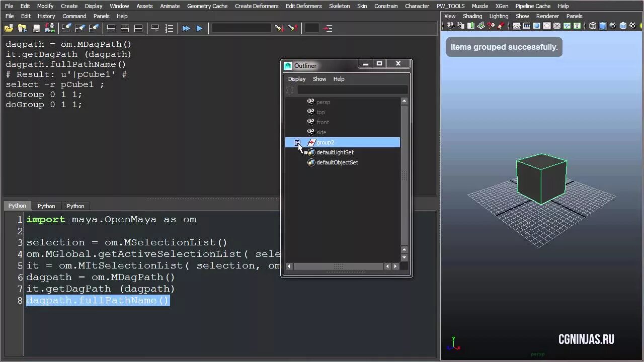The image size is (644, 362).
Task: Click the Find Down search icon
Action: click(279, 28)
